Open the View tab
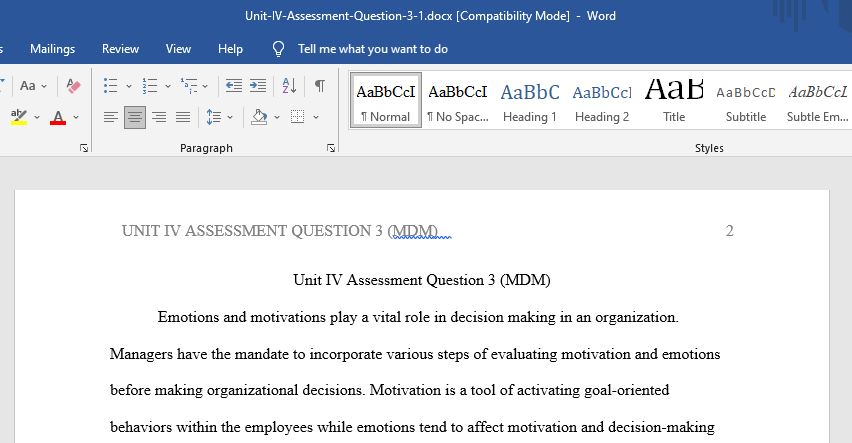Screen dimensions: 852x443 178,49
